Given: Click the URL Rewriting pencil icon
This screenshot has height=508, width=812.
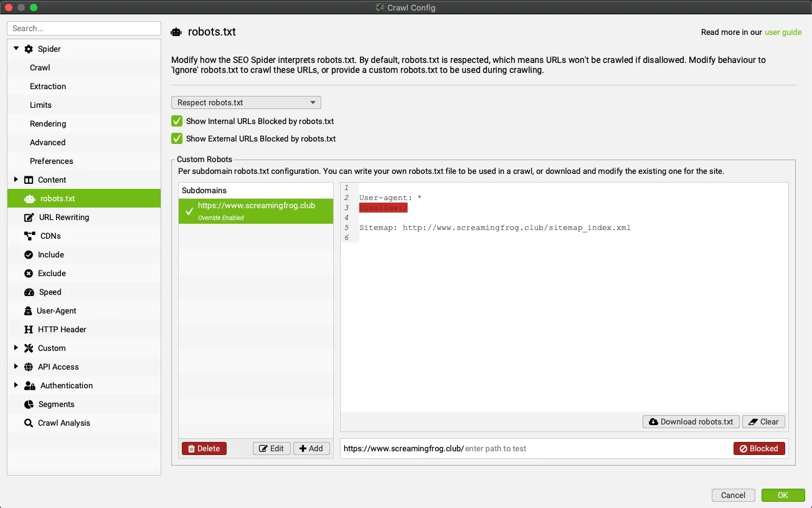Looking at the screenshot, I should pyautogui.click(x=29, y=218).
